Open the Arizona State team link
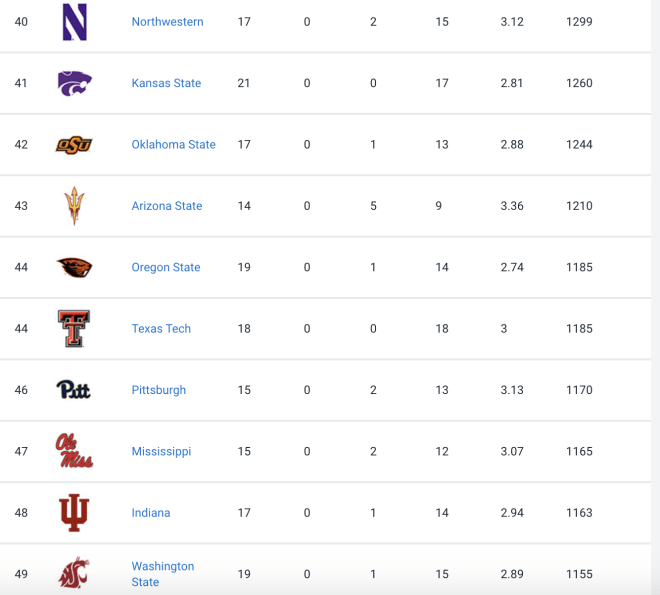 tap(167, 206)
